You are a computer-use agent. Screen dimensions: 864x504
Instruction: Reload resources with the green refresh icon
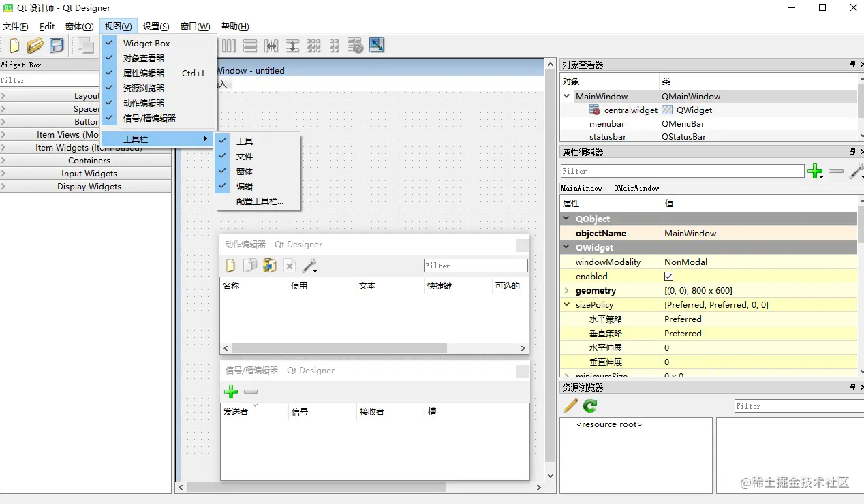coord(589,405)
